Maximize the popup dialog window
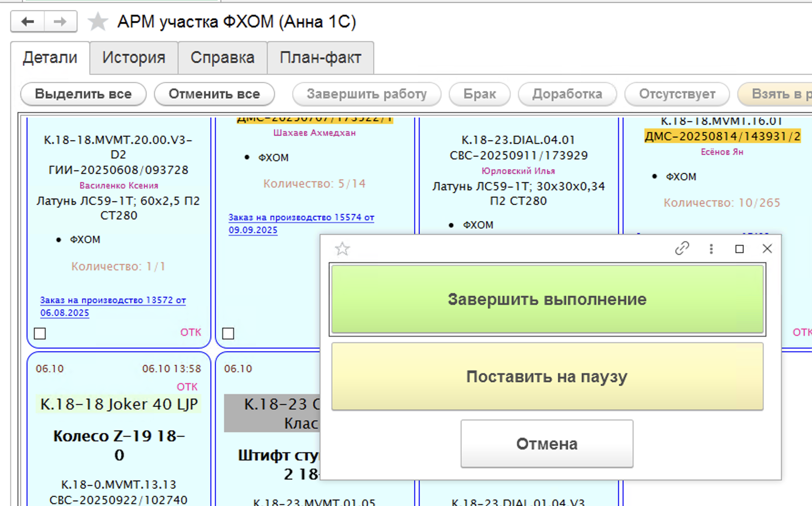The height and width of the screenshot is (506, 812). pyautogui.click(x=739, y=249)
